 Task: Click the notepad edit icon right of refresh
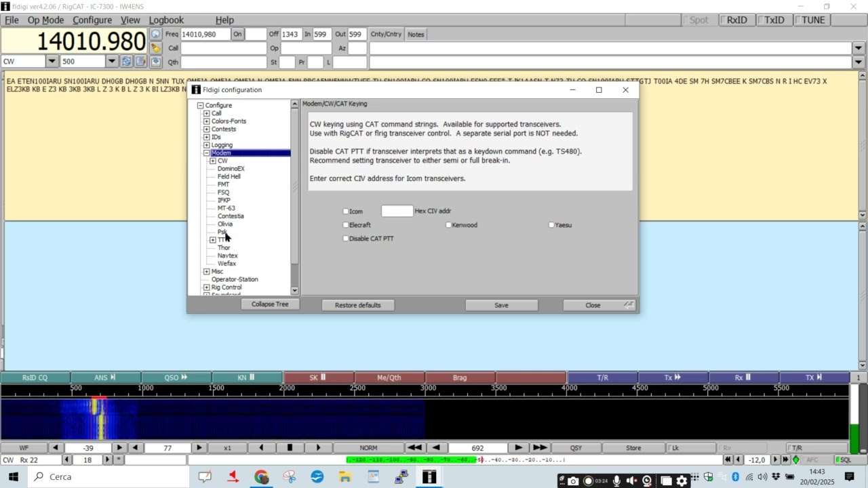[140, 62]
